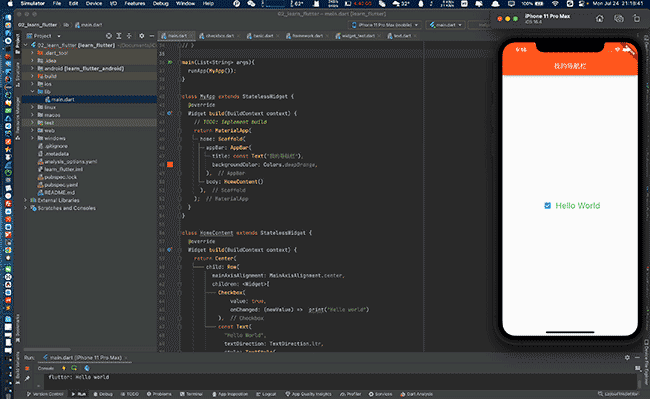This screenshot has height=399, width=650.
Task: Rotate the simulator device icon
Action: [636, 19]
